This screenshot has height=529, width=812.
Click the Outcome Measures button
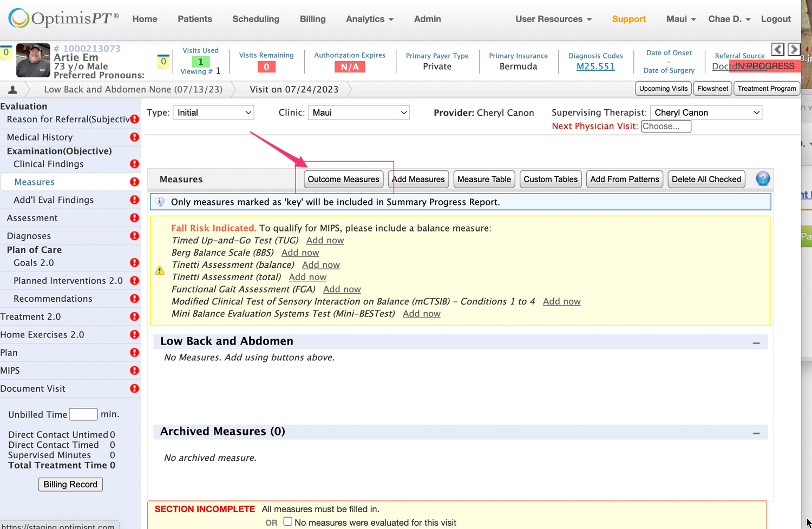pyautogui.click(x=343, y=179)
